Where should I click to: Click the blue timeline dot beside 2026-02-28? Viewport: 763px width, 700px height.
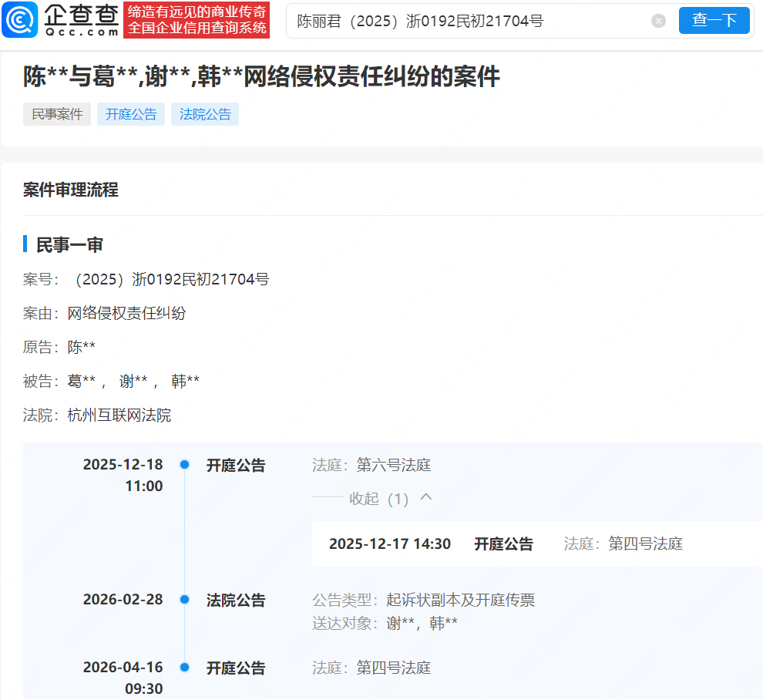click(x=184, y=600)
